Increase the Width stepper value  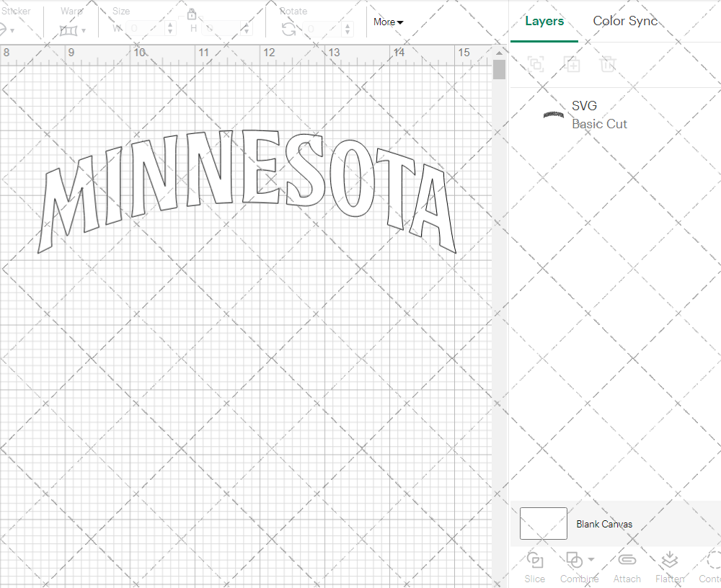(171, 24)
